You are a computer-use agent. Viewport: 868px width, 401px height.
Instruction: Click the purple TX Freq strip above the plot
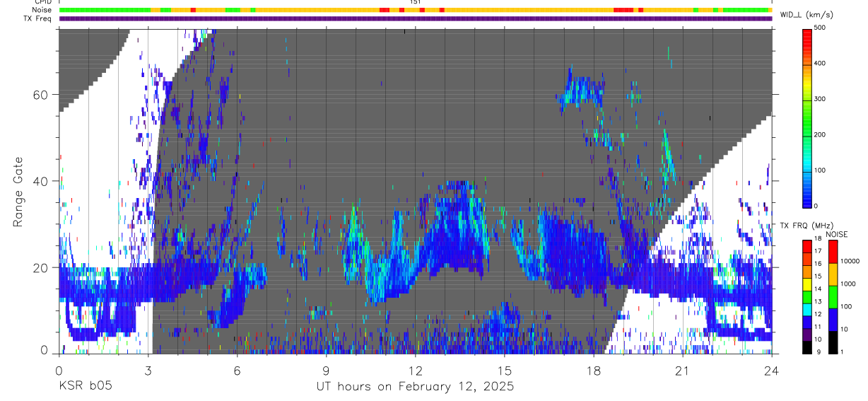coord(416,19)
